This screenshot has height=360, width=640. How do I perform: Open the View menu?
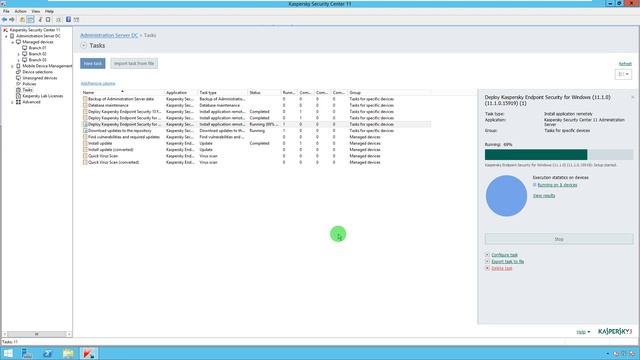coord(36,11)
